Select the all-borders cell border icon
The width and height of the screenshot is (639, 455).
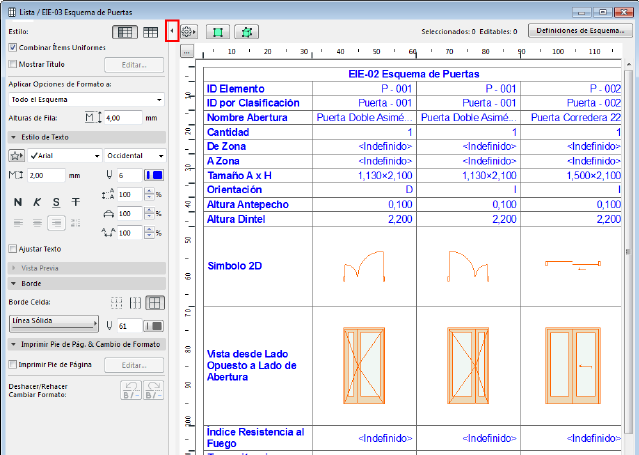154,302
